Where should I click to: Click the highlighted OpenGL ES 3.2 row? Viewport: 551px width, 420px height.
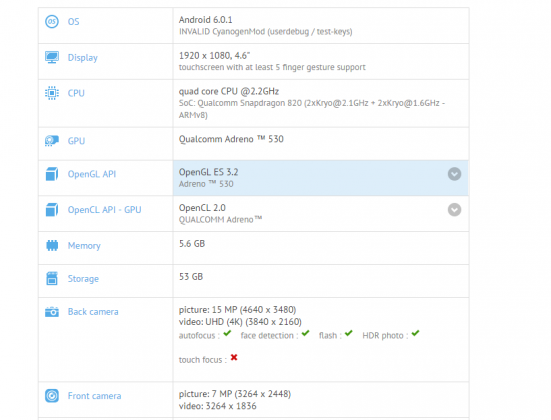320,178
